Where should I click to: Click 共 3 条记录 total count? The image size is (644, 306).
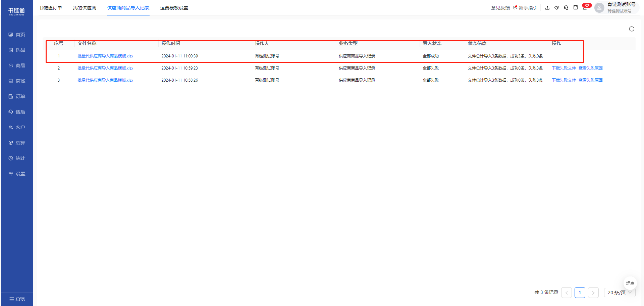click(546, 293)
